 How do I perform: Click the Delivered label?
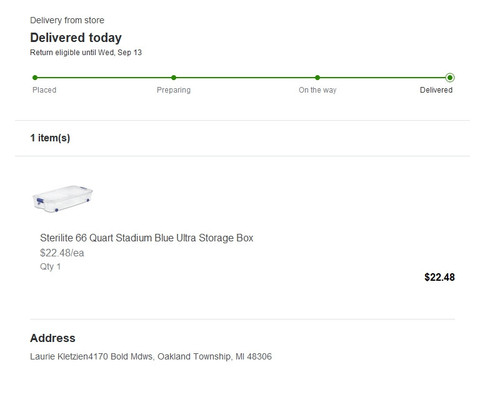(436, 90)
